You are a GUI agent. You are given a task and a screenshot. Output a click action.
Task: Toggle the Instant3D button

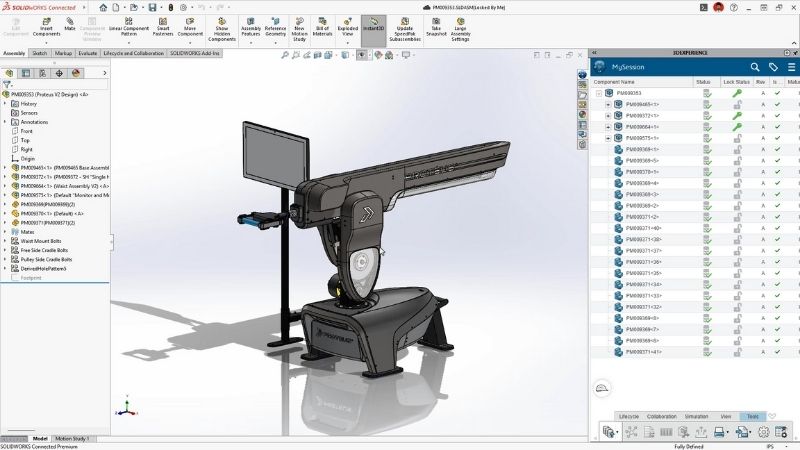coord(373,26)
